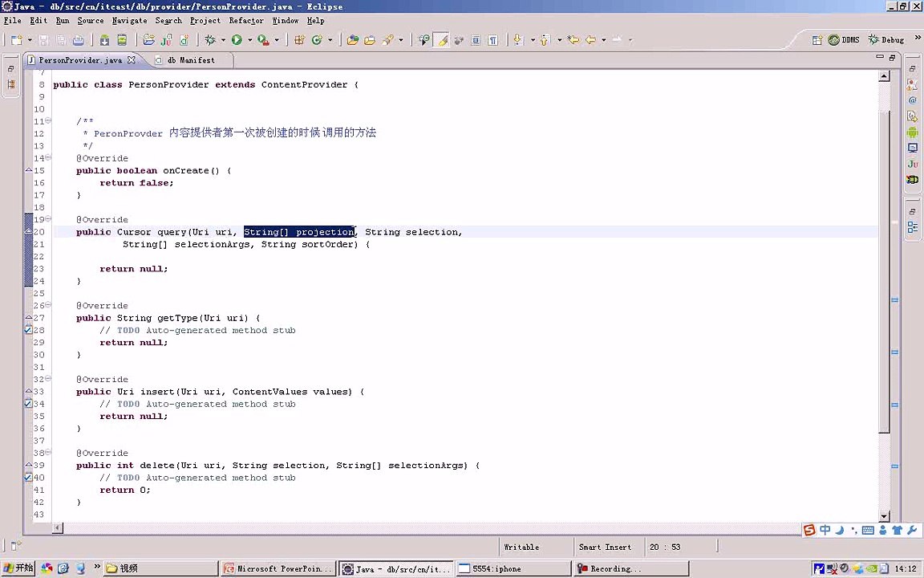Open the Source menu
Screen dimensions: 924x578
pos(90,21)
